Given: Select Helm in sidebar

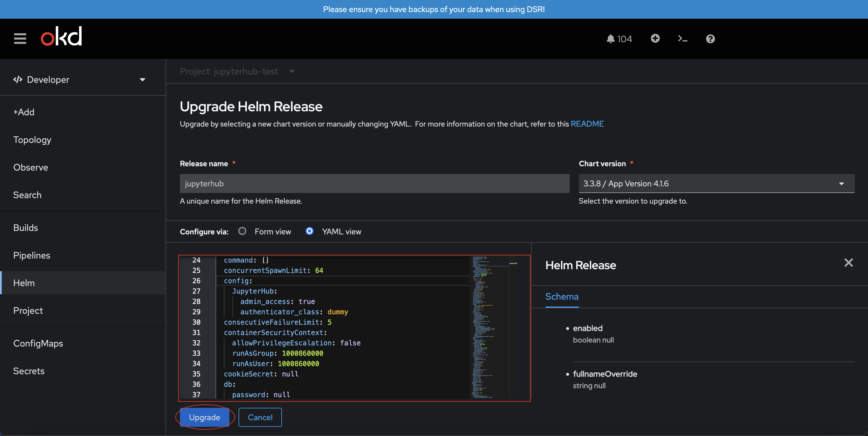Looking at the screenshot, I should 83,283.
